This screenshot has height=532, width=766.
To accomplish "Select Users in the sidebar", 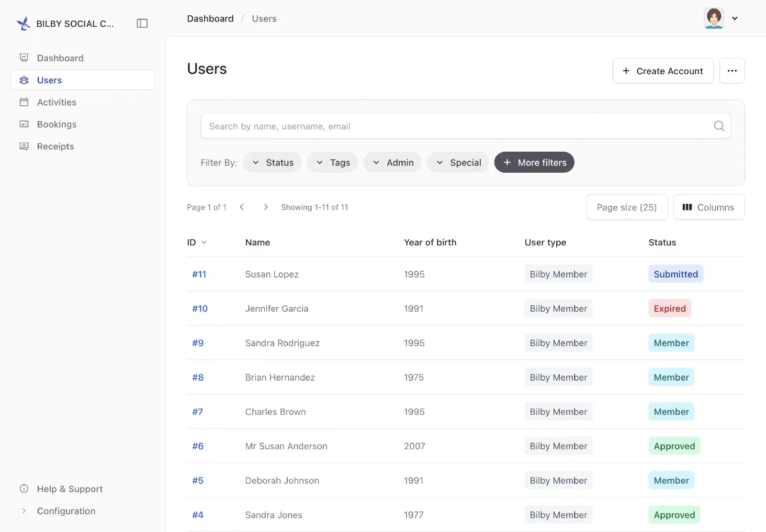I will click(83, 80).
